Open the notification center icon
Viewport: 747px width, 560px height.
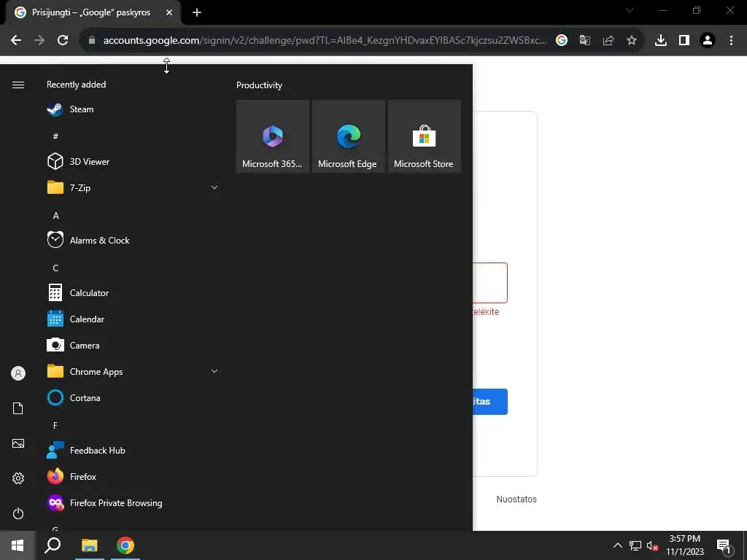click(724, 545)
